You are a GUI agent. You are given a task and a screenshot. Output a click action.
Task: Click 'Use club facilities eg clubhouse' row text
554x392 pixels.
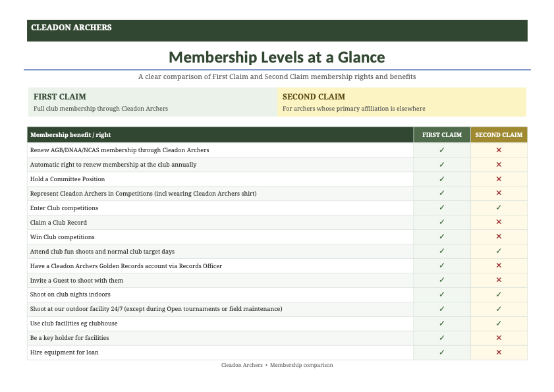[x=74, y=323]
